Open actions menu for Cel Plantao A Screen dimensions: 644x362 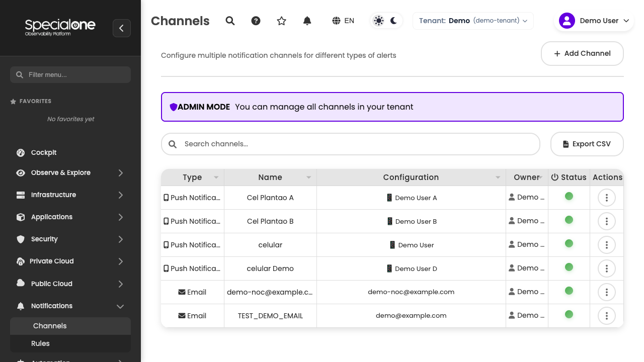tap(607, 198)
